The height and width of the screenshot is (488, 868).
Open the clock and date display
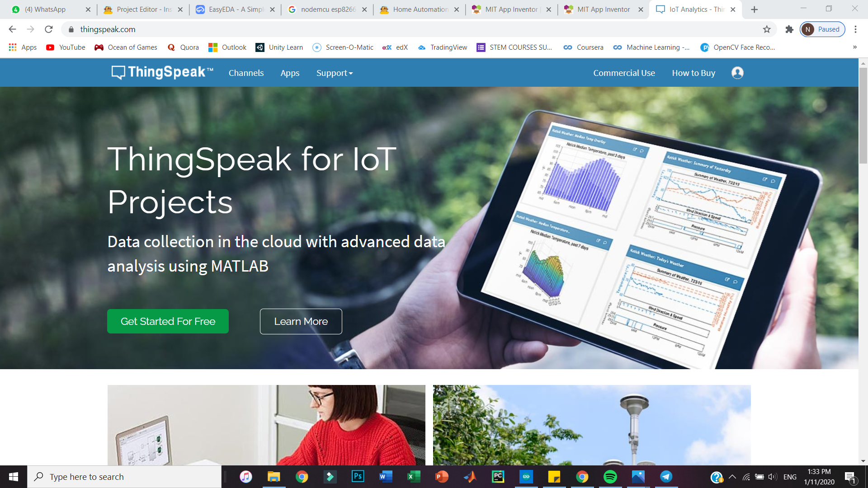click(819, 477)
